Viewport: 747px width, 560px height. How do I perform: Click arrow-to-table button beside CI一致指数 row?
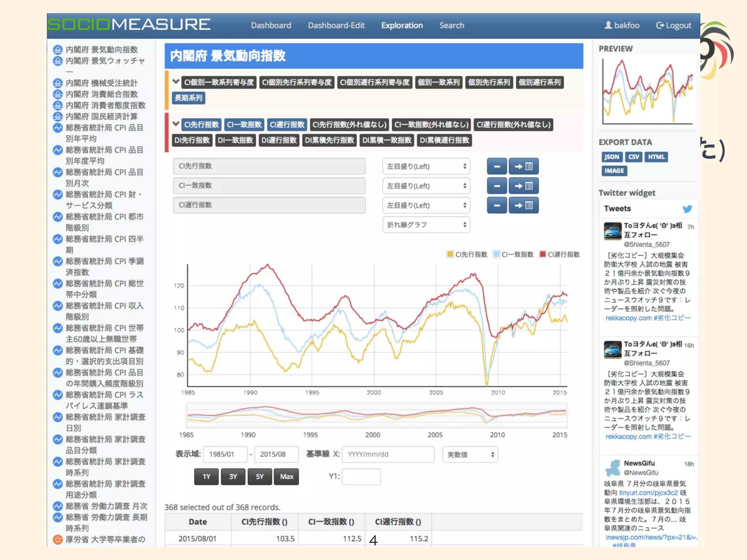[523, 186]
